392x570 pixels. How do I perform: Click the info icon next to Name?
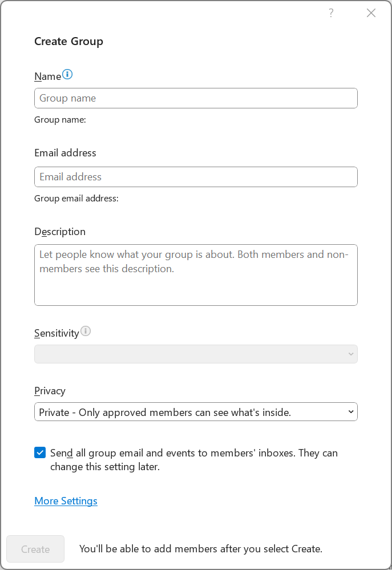coord(67,75)
